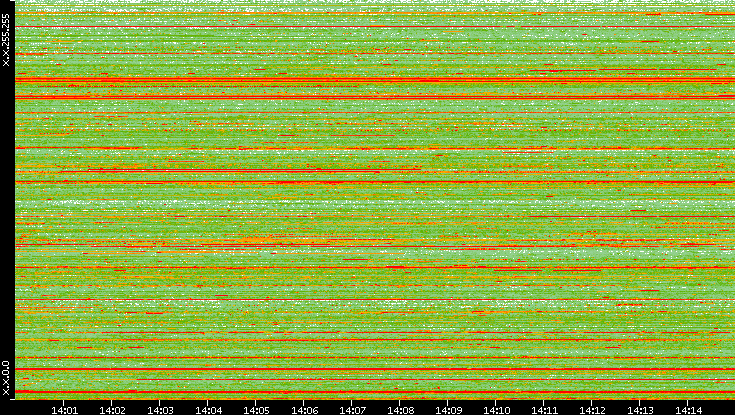Click the 14:06 time axis label

(304, 410)
